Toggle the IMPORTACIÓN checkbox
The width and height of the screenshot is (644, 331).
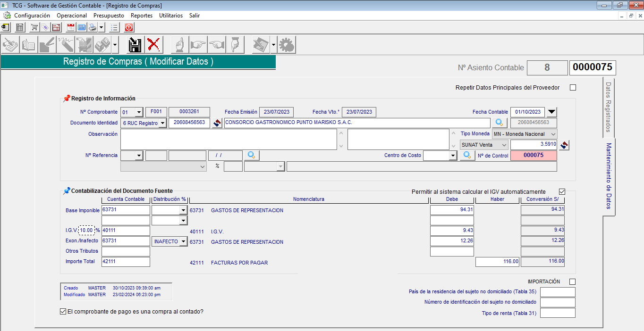click(572, 281)
